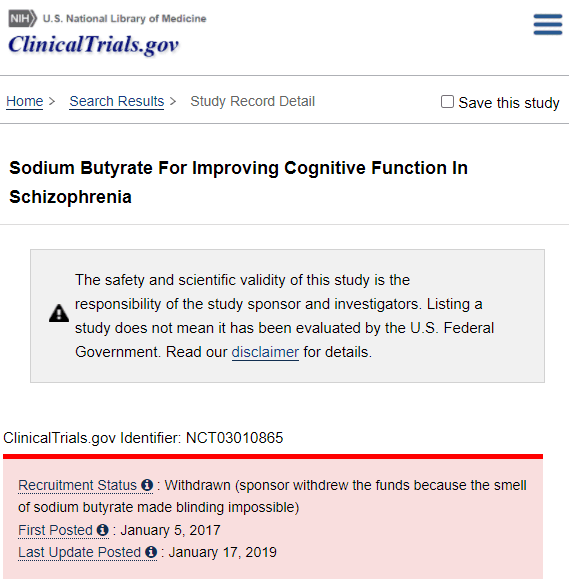569x588 pixels.
Task: Click the identifier NCT03010865 text
Action: (x=234, y=438)
